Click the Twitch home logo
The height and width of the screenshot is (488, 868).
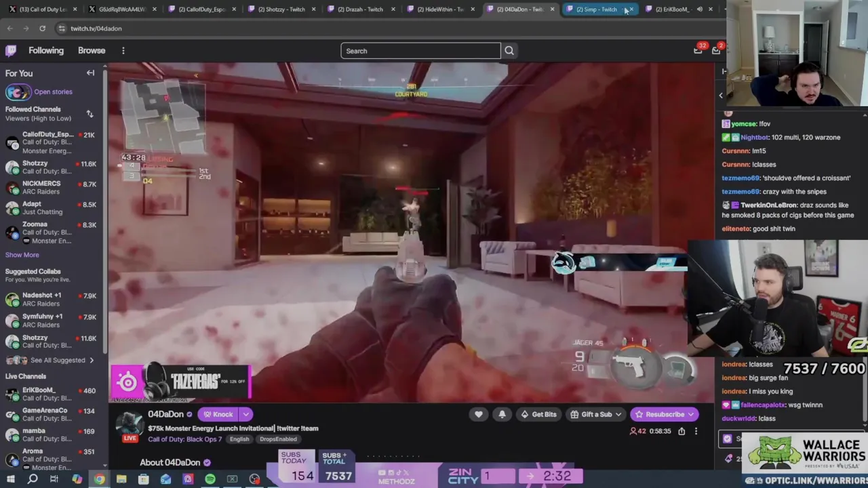click(x=11, y=51)
